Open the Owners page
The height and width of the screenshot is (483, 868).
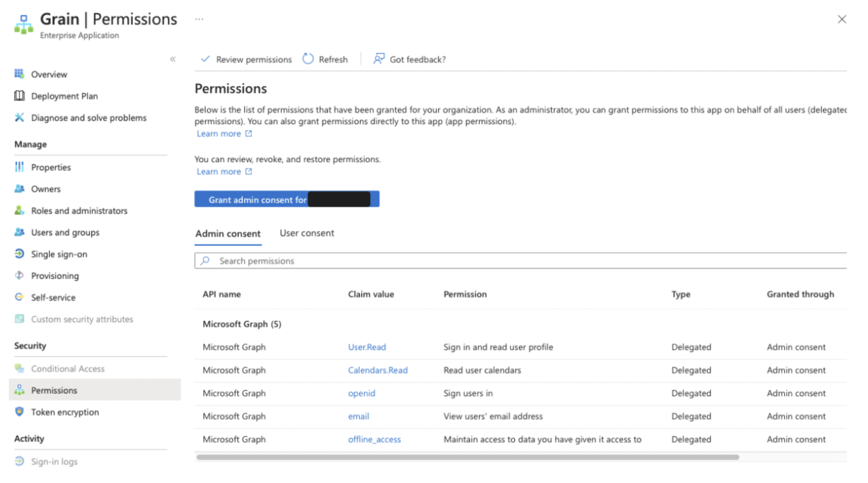coord(46,189)
